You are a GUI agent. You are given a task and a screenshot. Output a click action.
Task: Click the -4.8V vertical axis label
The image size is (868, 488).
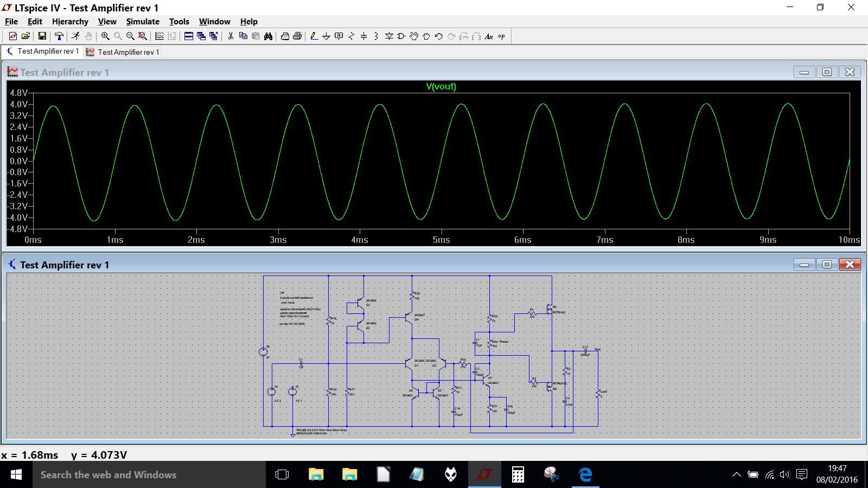point(17,229)
